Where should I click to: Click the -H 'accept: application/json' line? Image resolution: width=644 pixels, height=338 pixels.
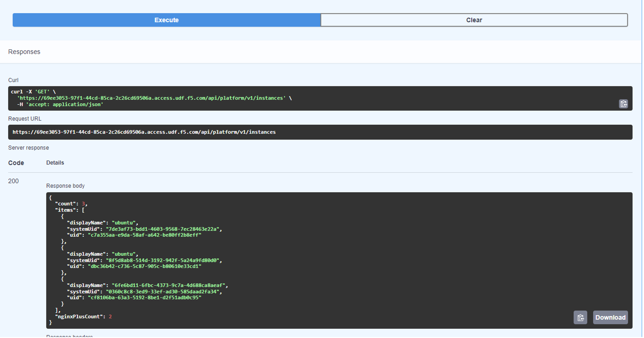[60, 104]
